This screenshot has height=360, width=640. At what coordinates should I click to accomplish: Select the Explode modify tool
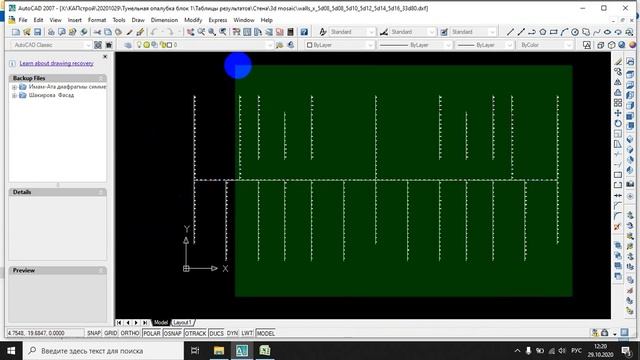[x=618, y=227]
